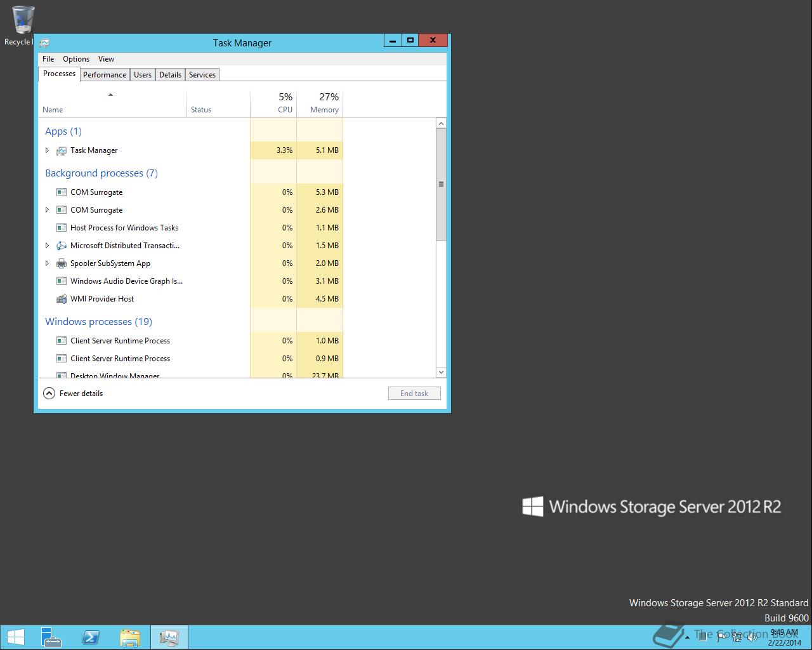Sort processes by the Name column
This screenshot has height=650, width=812.
[113, 103]
